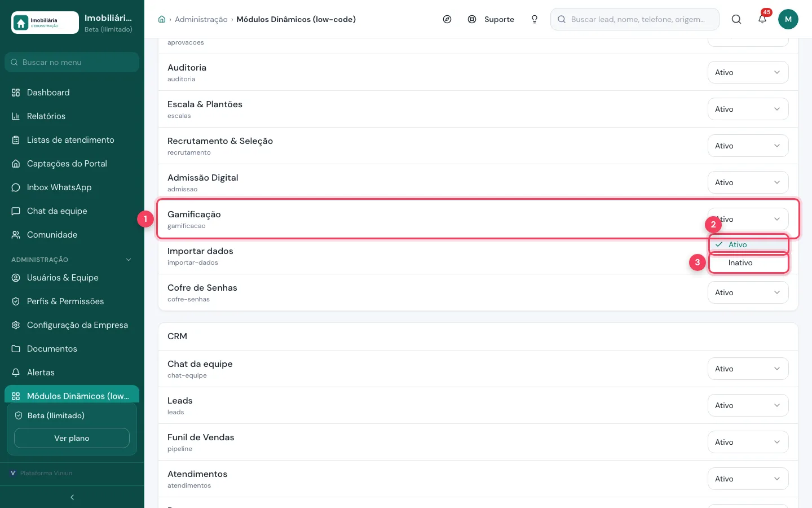This screenshot has width=812, height=508.
Task: Open Recrutamento & Seleção status dropdown
Action: point(748,146)
